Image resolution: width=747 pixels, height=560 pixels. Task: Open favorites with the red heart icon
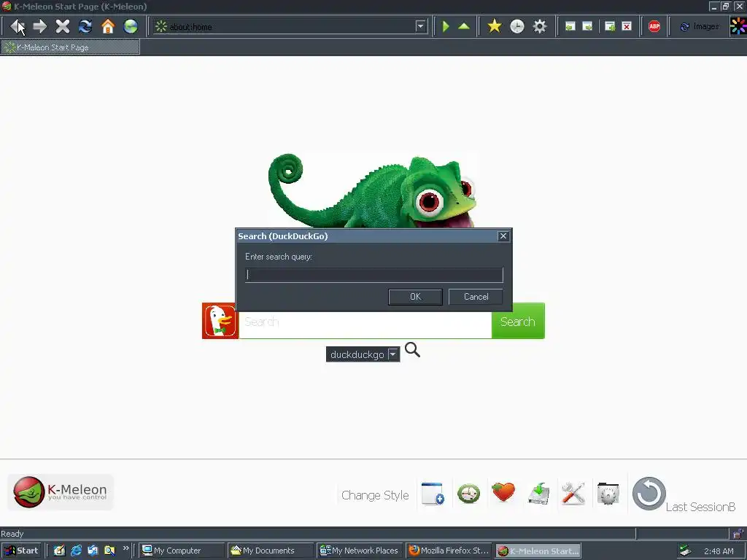(503, 492)
